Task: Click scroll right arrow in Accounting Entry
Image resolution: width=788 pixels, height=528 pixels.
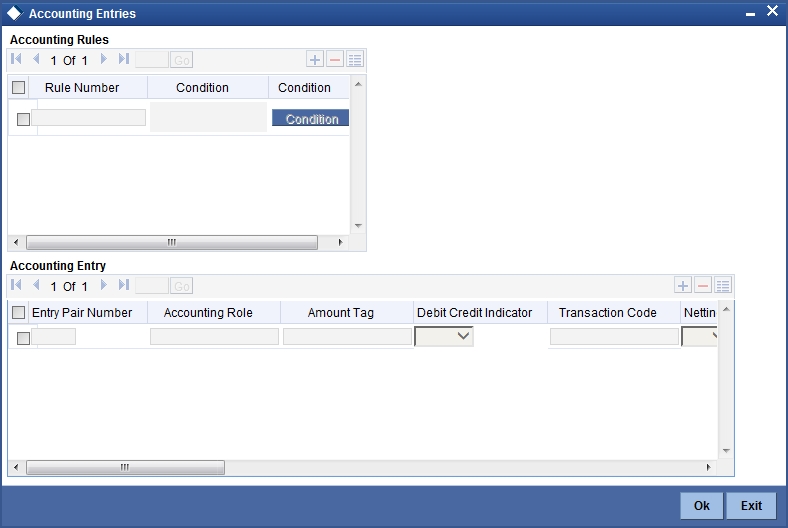Action: coord(709,467)
